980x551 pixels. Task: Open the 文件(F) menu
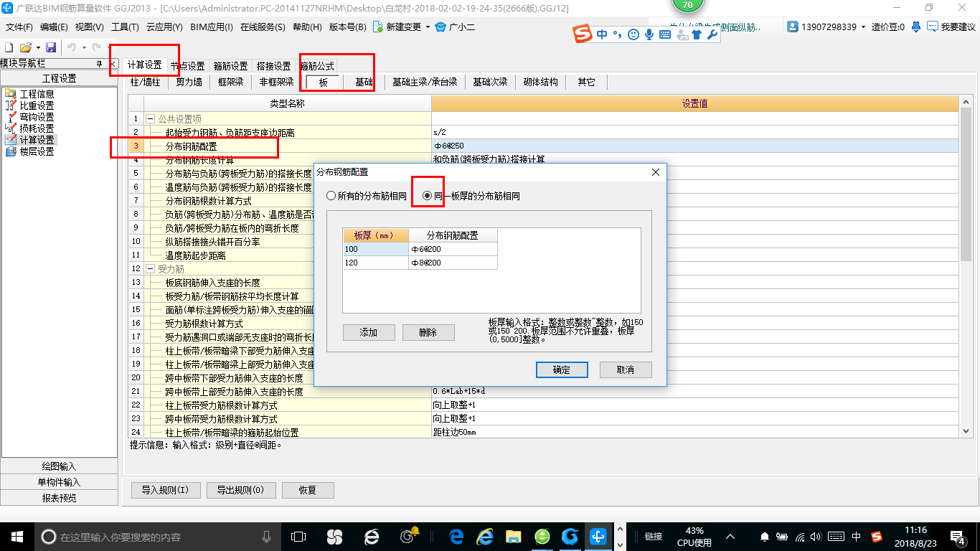pos(19,27)
